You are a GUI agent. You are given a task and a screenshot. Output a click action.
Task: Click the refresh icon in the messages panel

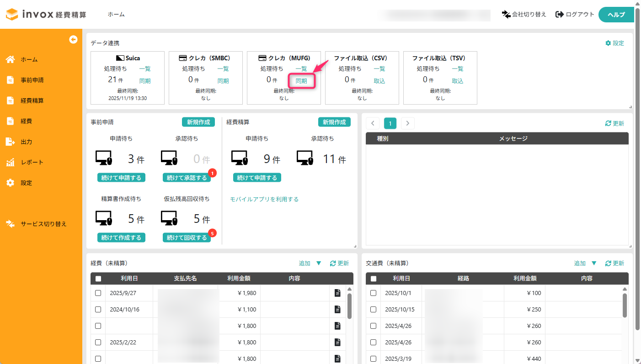608,123
